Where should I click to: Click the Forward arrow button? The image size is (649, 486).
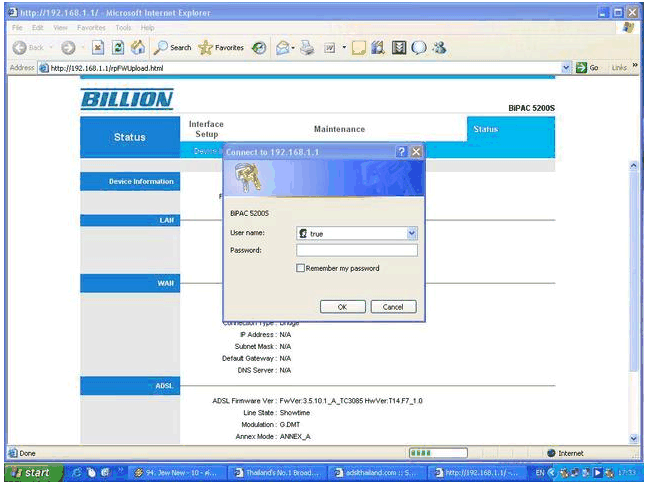pyautogui.click(x=68, y=48)
